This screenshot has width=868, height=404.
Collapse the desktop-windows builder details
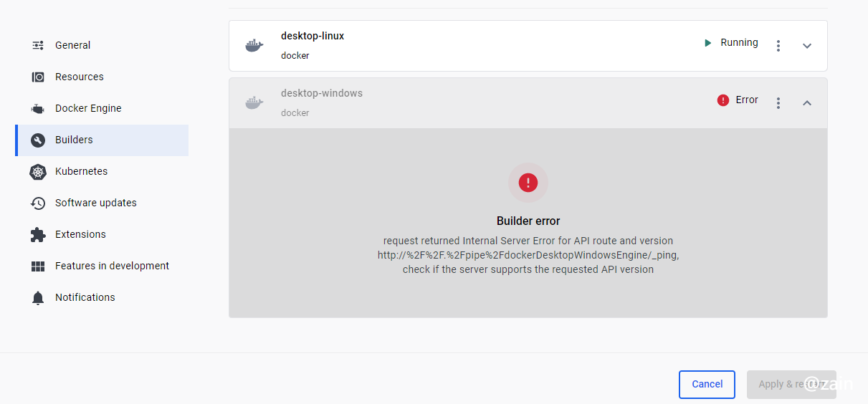(x=807, y=103)
